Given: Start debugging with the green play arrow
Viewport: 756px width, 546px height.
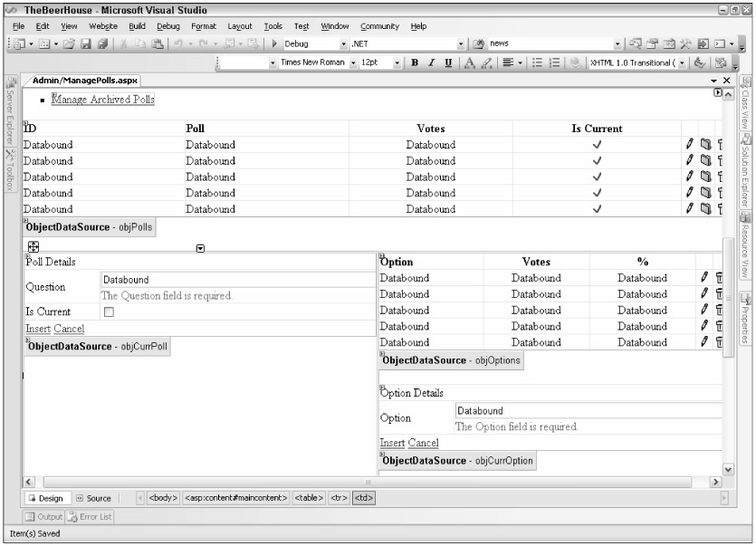Looking at the screenshot, I should click(x=276, y=43).
